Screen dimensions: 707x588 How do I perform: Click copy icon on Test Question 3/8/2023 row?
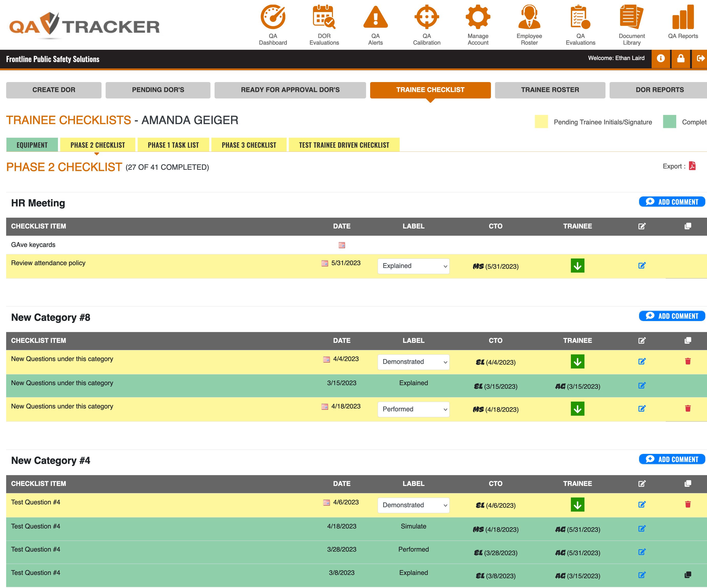[x=688, y=575]
